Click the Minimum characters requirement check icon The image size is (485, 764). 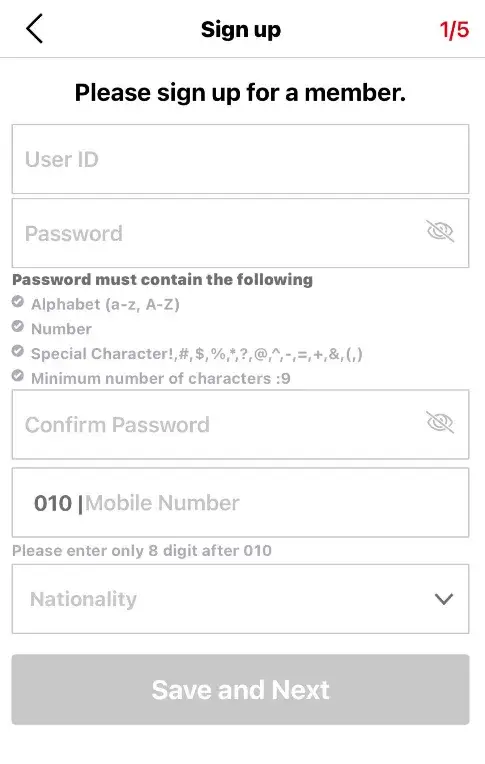point(18,376)
